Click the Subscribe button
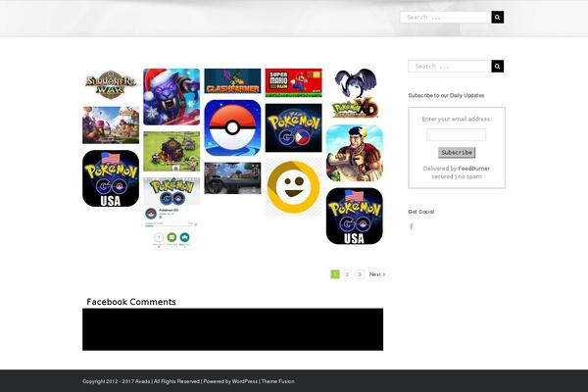The height and width of the screenshot is (392, 588). [x=457, y=153]
